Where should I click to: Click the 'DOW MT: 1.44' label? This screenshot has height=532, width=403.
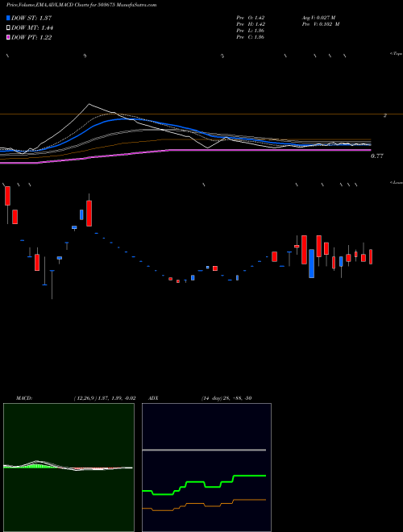[x=32, y=28]
